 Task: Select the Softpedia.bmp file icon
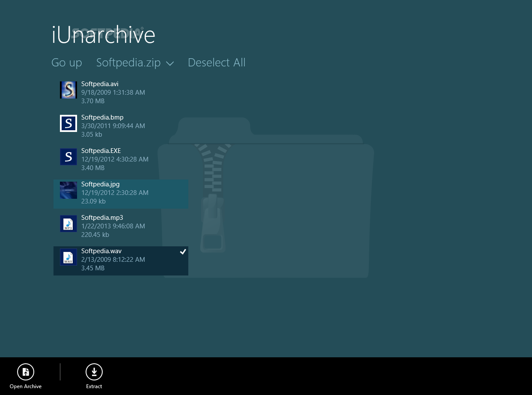(68, 123)
